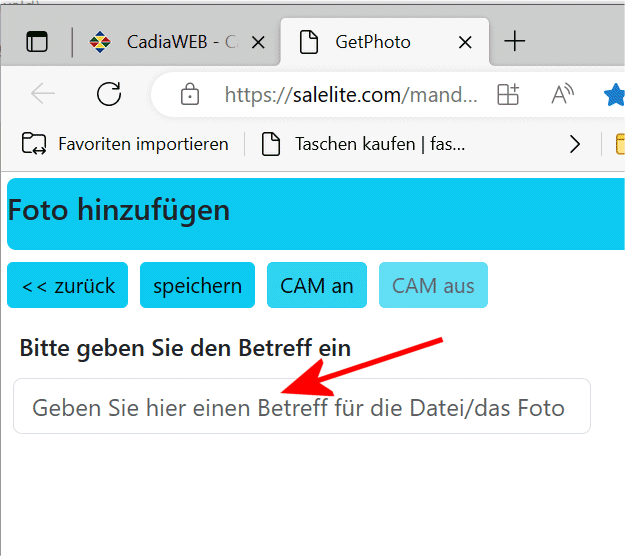Close the CadiaWEB tab
Screen dimensions: 625x556
(258, 42)
